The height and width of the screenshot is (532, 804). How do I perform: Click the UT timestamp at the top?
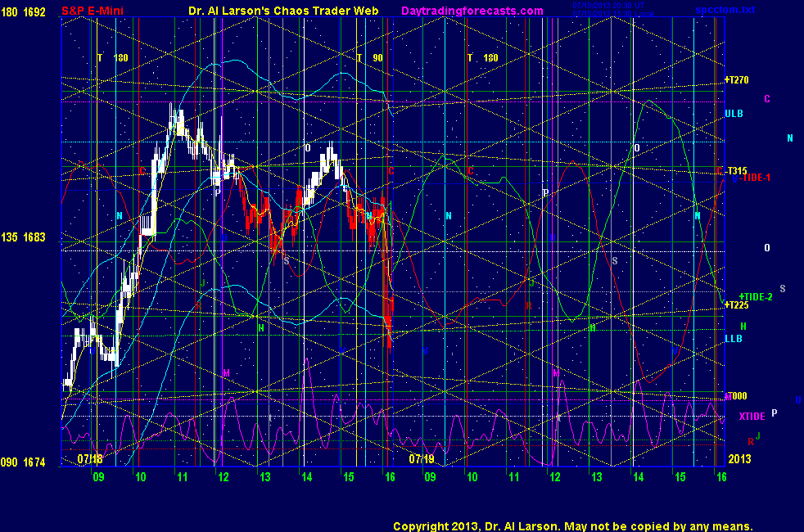[608, 6]
